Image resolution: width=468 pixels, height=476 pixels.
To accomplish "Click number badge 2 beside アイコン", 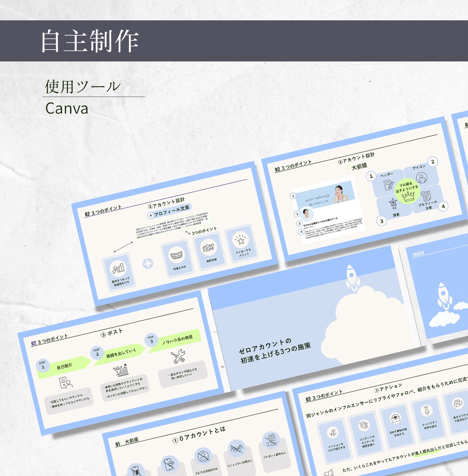I will point(432,162).
